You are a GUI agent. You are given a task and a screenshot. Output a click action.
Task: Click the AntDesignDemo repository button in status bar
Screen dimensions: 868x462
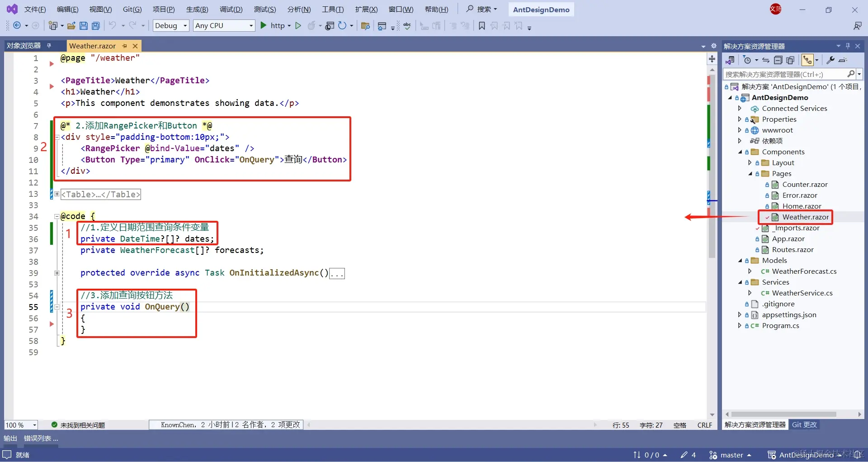[x=805, y=455]
